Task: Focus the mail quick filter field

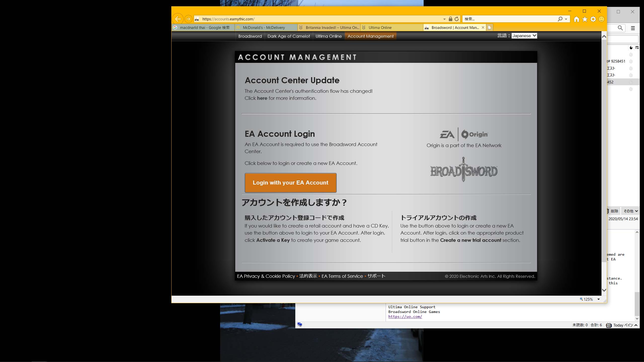Action: click(623, 39)
